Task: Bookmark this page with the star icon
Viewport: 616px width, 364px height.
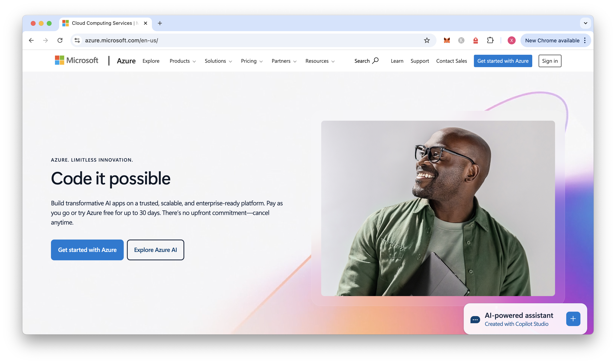Action: point(427,40)
